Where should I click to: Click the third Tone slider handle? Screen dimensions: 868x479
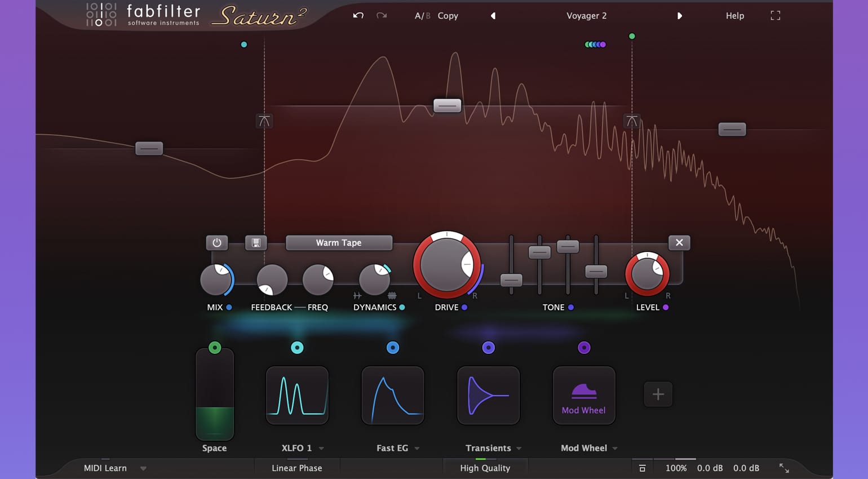coord(568,246)
